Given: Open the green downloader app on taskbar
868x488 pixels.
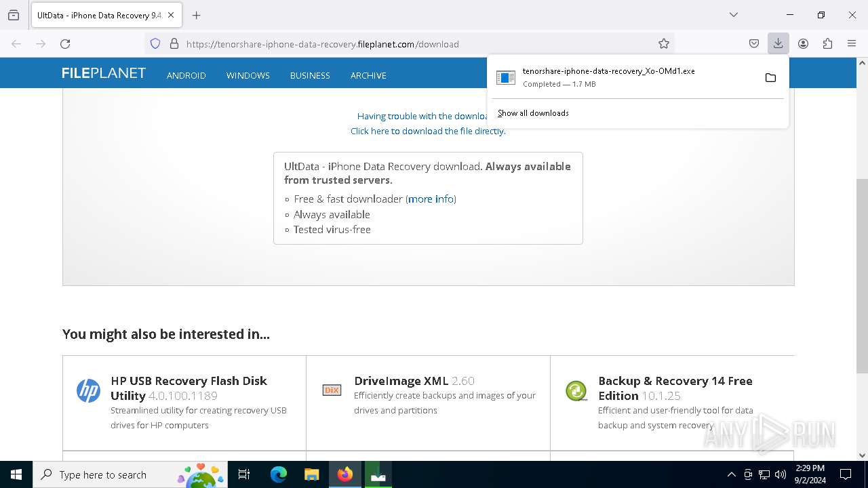Looking at the screenshot, I should (378, 474).
